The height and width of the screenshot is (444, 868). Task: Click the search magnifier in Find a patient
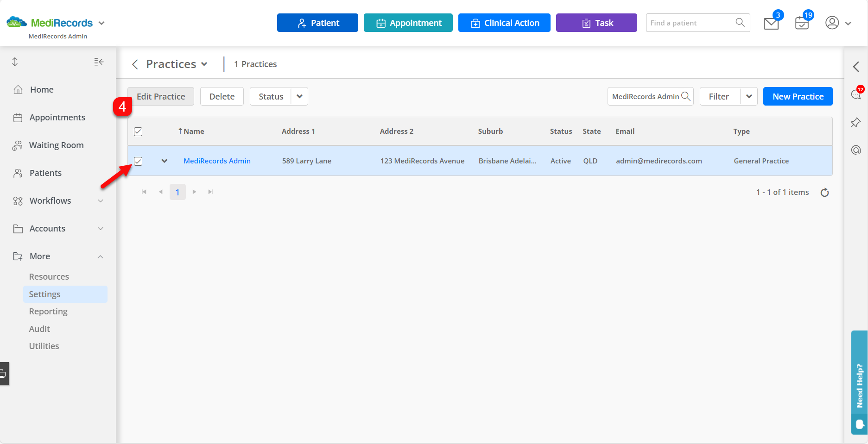tap(740, 22)
